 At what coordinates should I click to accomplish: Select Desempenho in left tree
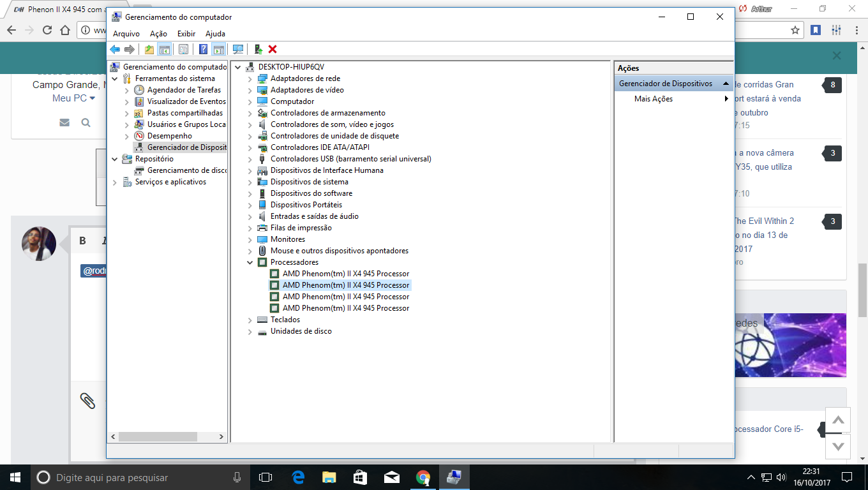pyautogui.click(x=169, y=136)
